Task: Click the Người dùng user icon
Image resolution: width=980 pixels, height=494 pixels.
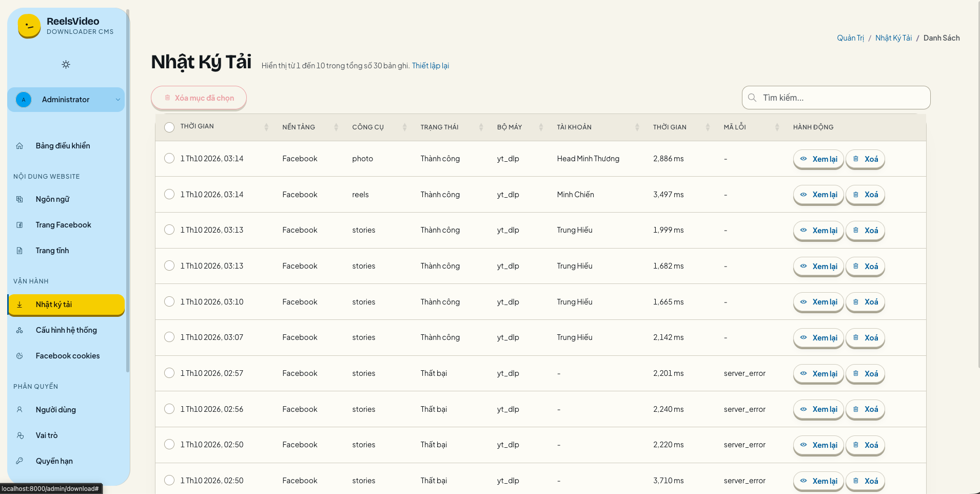Action: point(19,410)
